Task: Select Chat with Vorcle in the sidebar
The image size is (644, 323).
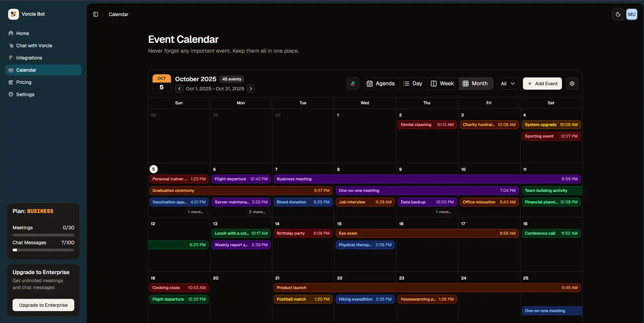Action: pos(34,46)
